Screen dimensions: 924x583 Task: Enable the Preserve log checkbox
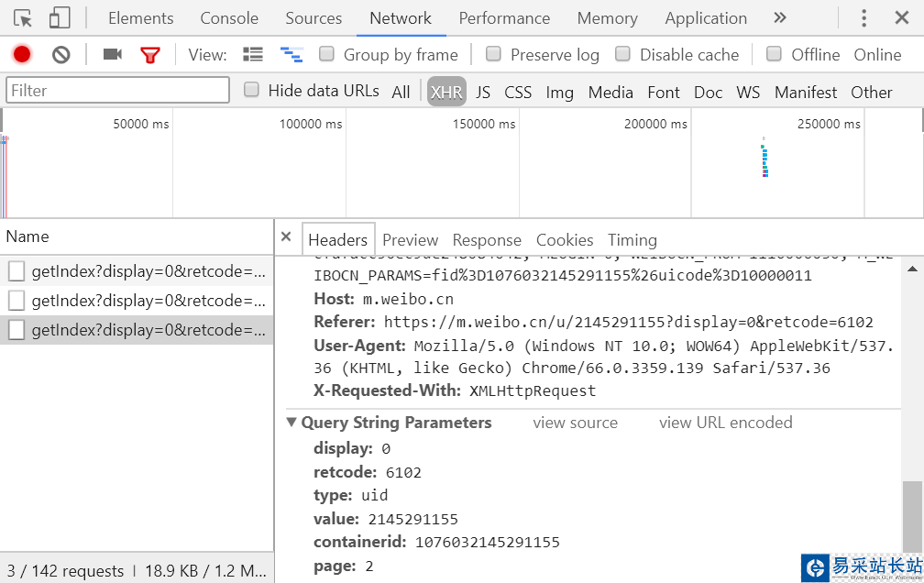click(493, 55)
